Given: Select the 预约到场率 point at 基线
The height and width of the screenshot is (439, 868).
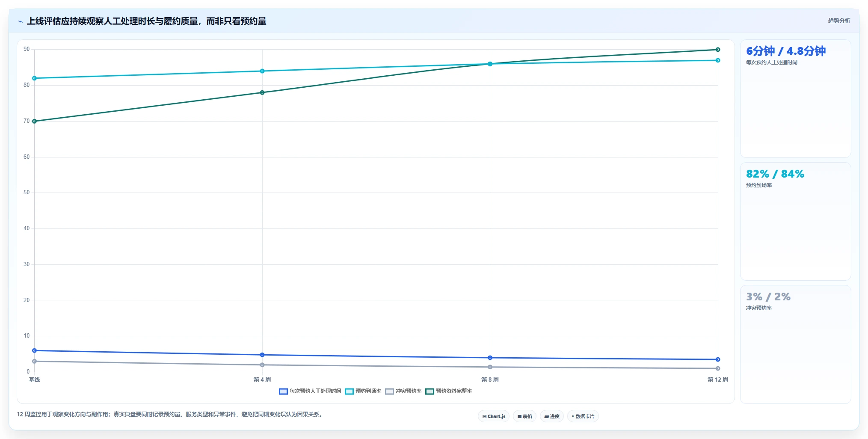Looking at the screenshot, I should pos(35,78).
